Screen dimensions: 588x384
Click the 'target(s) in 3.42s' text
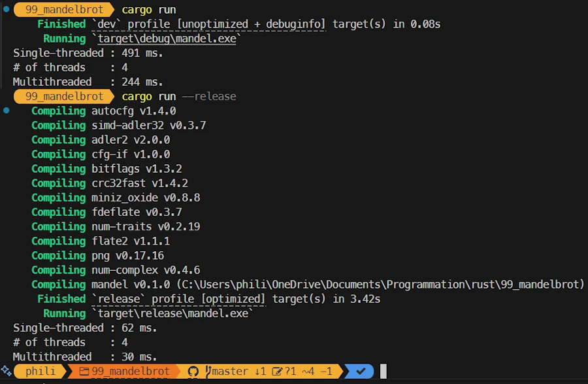(x=326, y=299)
